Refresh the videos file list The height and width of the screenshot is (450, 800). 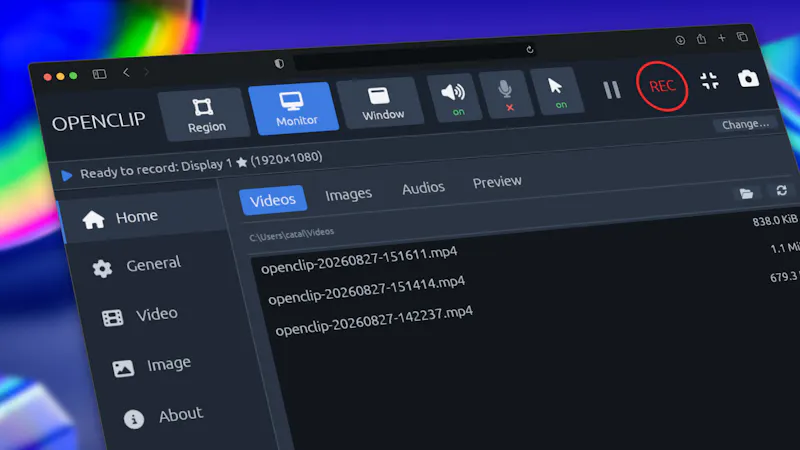point(781,190)
